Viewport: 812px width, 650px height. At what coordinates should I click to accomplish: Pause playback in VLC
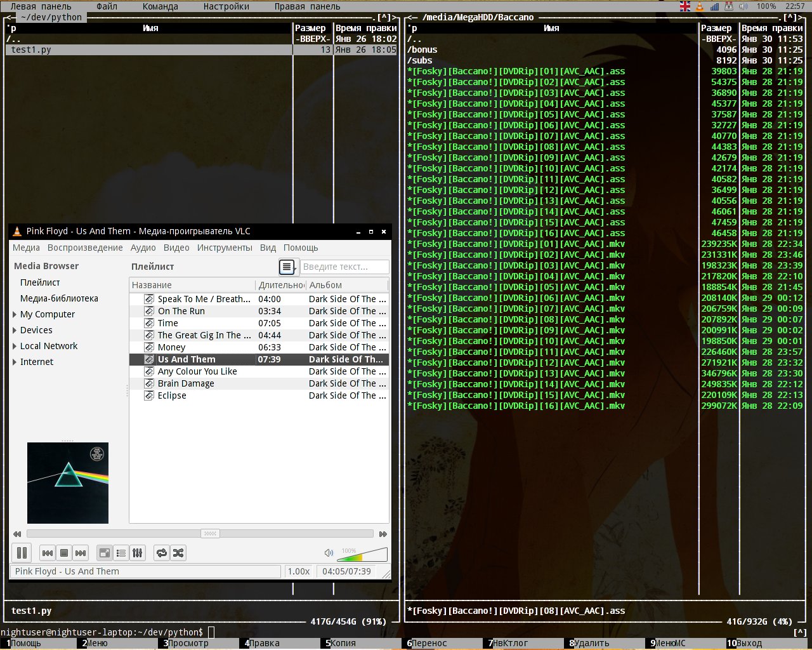tap(22, 553)
